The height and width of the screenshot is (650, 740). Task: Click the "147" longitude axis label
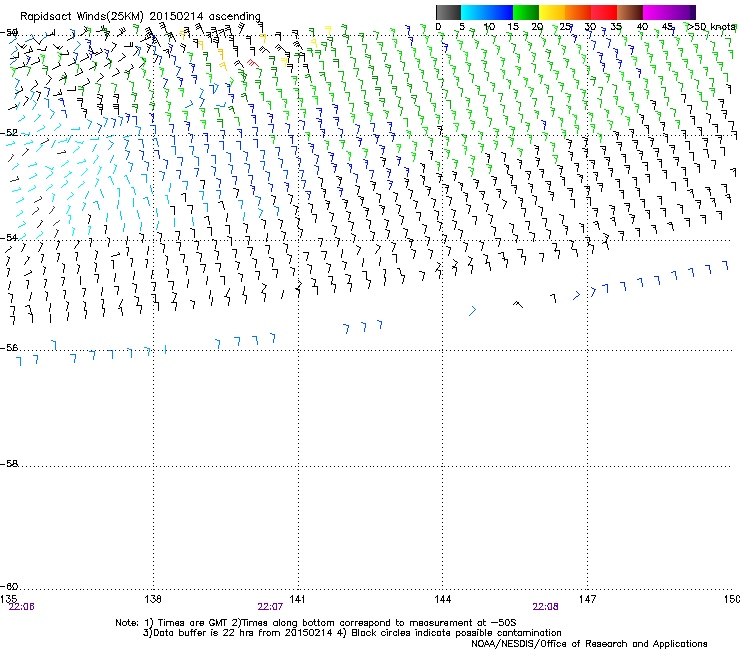coord(587,599)
